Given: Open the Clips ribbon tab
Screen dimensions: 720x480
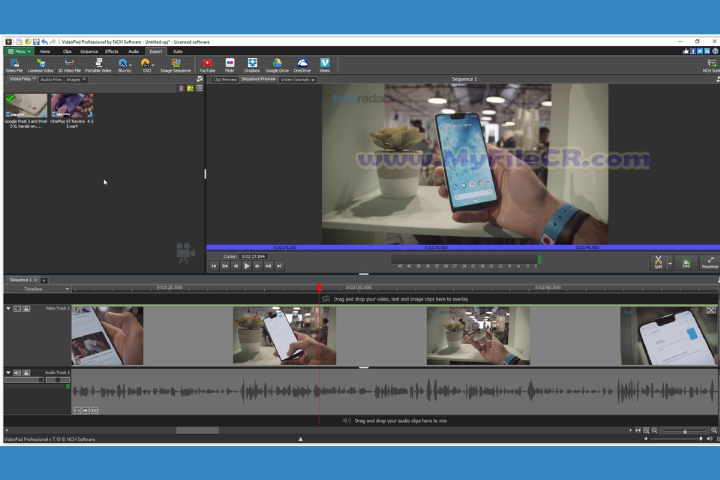Looking at the screenshot, I should (67, 51).
